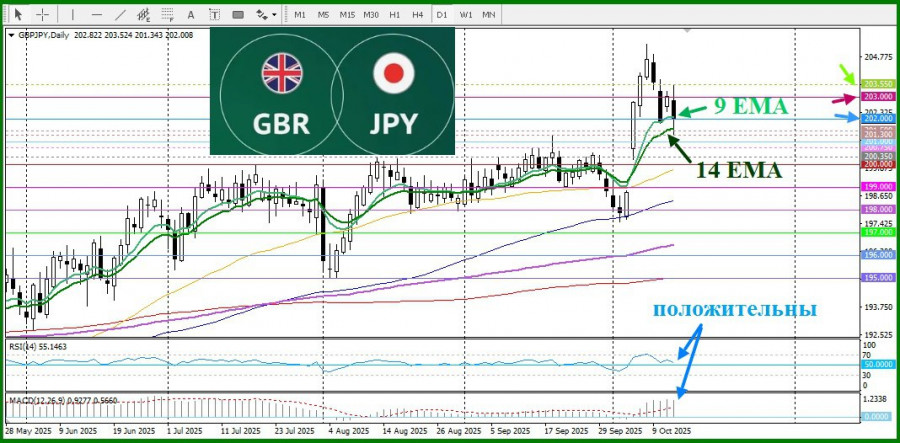Viewport: 900px width, 443px height.
Task: Click the 1 Jul 2025 date label
Action: 187,430
